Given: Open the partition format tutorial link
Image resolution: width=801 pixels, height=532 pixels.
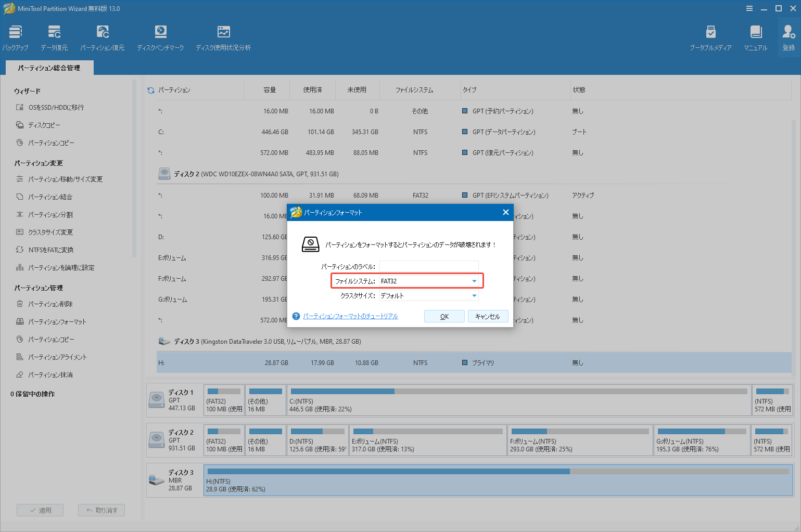Looking at the screenshot, I should (x=350, y=316).
